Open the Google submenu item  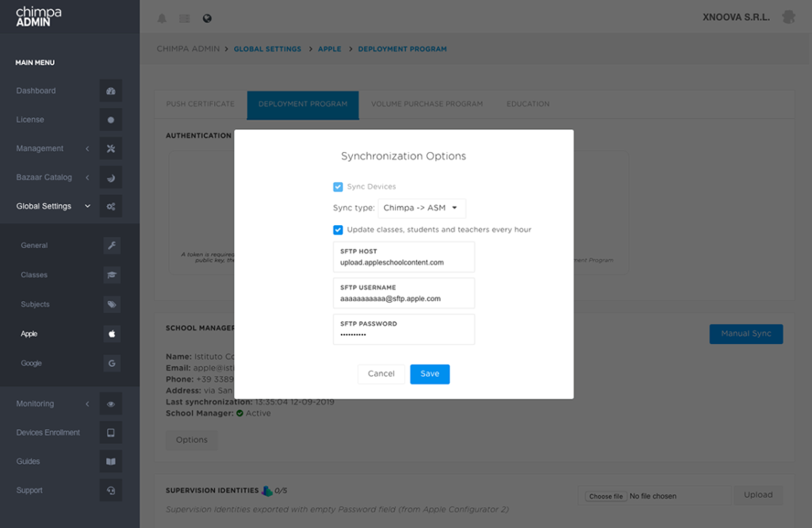31,363
